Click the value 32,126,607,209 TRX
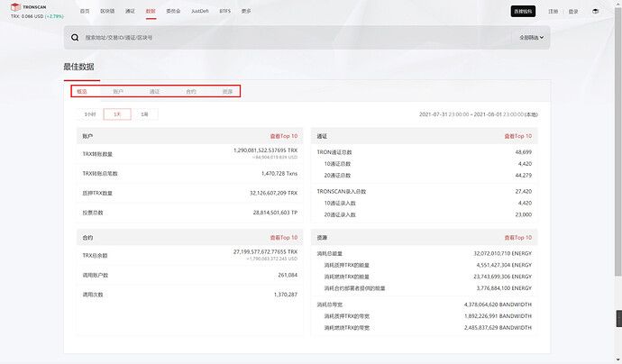Image resolution: width=622 pixels, height=364 pixels. (x=274, y=193)
